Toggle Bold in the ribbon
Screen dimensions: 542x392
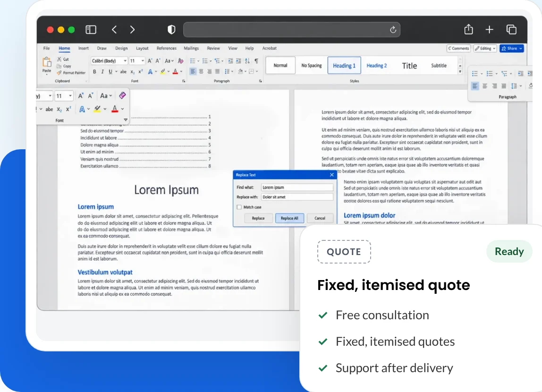tap(94, 72)
